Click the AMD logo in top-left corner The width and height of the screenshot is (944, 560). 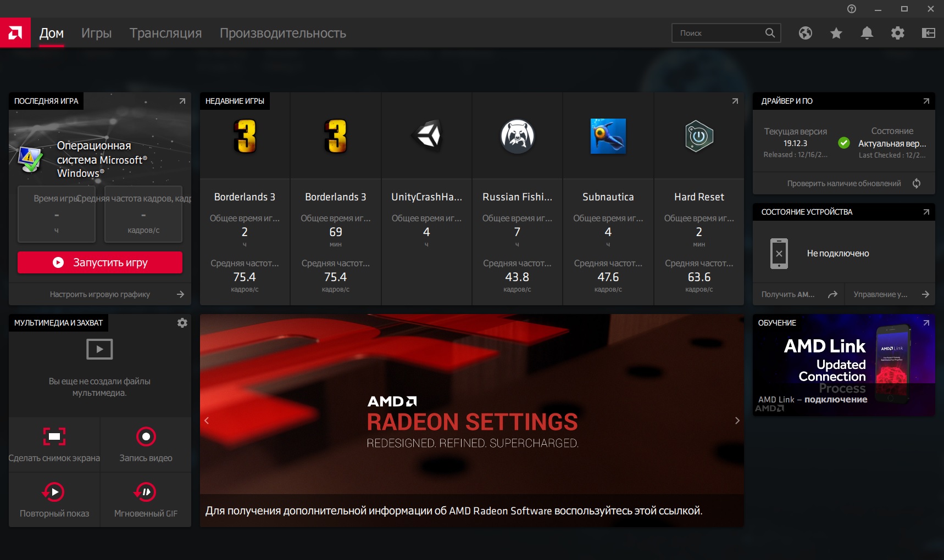coord(15,33)
